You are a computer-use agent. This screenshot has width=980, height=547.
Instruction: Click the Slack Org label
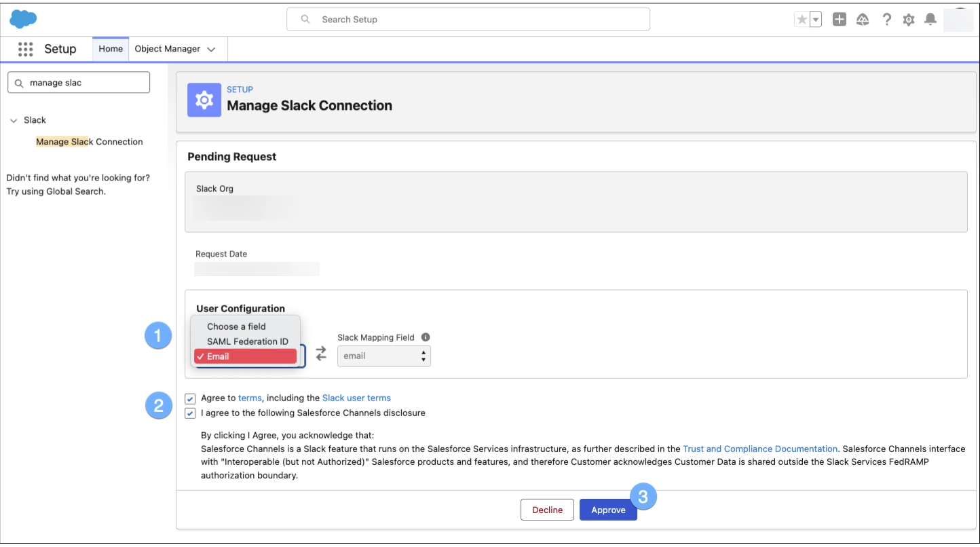(x=214, y=189)
